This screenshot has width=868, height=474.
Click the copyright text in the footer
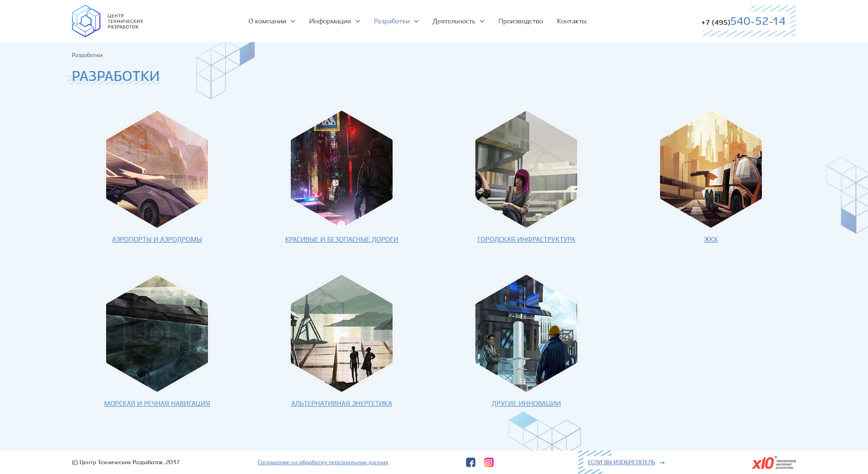126,462
